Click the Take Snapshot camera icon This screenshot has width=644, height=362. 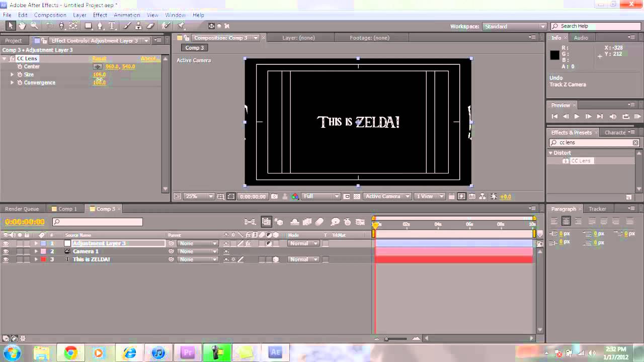(x=274, y=197)
